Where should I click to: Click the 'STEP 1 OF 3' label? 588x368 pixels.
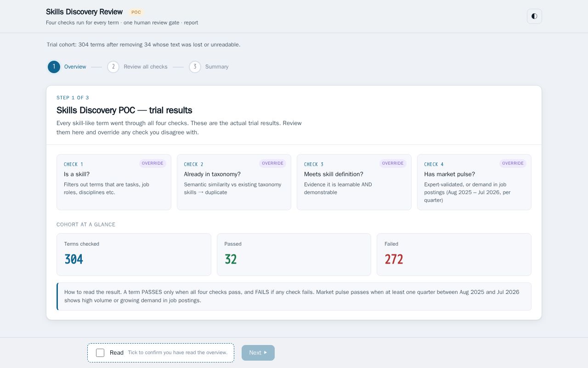coord(73,98)
